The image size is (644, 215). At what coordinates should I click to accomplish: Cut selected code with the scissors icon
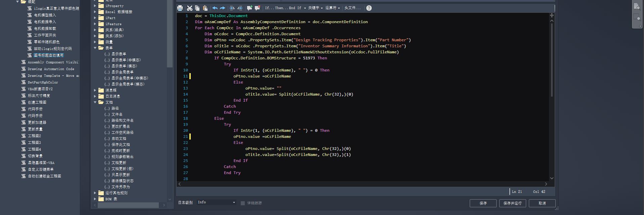coord(190,8)
